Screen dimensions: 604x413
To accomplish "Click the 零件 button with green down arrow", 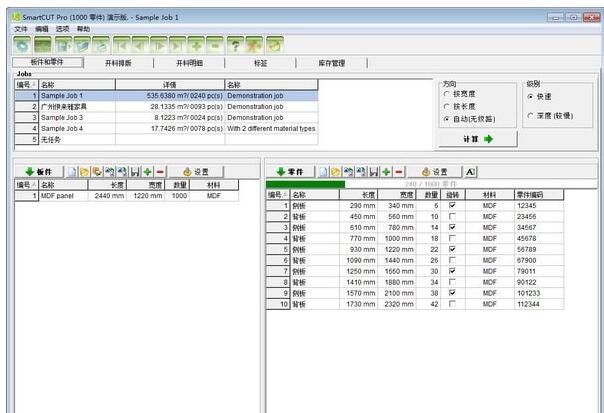I will pos(290,172).
